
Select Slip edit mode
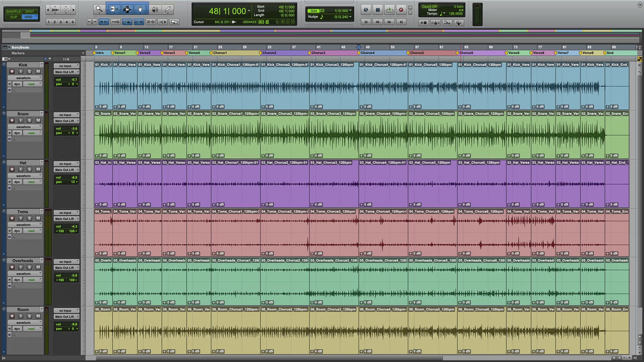(13, 17)
